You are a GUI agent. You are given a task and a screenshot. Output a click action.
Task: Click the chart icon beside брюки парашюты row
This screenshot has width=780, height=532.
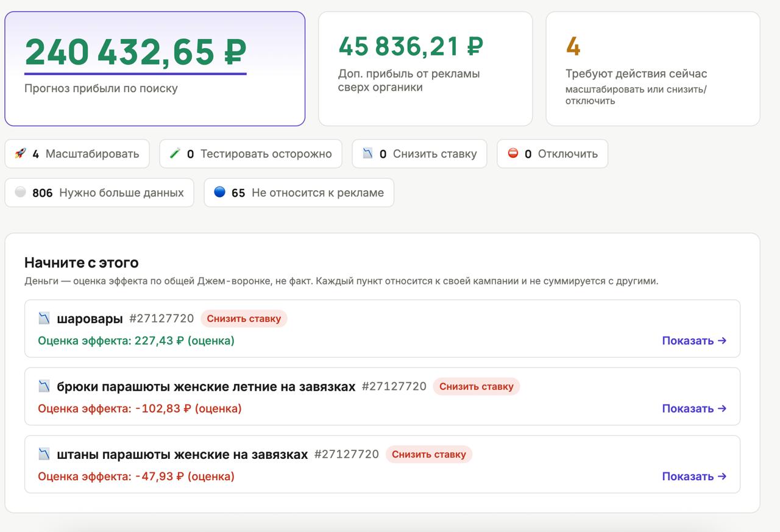coord(44,386)
